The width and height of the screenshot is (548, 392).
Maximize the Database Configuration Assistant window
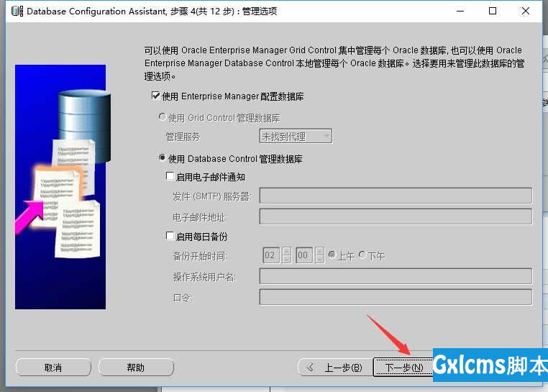click(493, 12)
